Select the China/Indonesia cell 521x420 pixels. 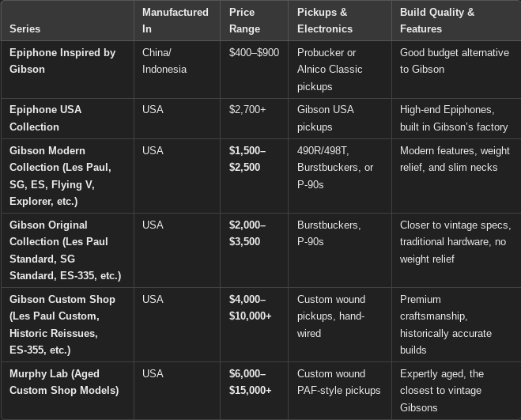[x=164, y=61]
